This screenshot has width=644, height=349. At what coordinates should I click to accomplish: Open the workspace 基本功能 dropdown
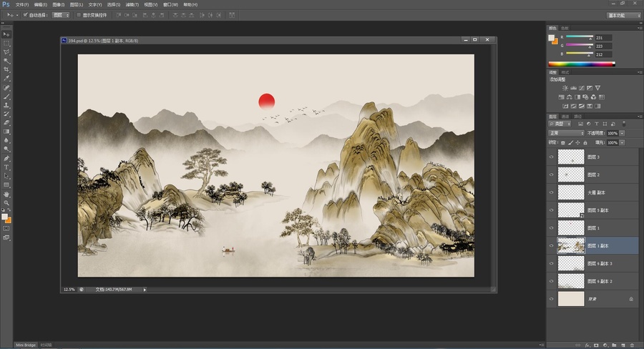pyautogui.click(x=624, y=15)
